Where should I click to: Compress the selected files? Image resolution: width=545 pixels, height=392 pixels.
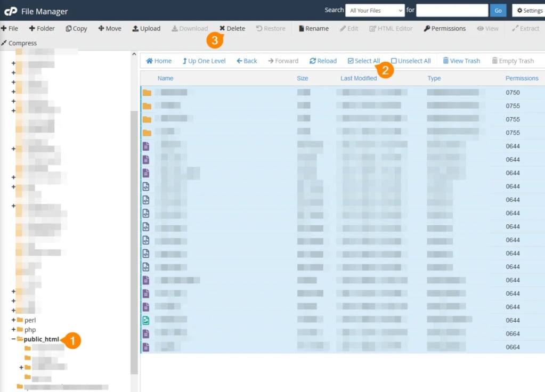click(19, 43)
